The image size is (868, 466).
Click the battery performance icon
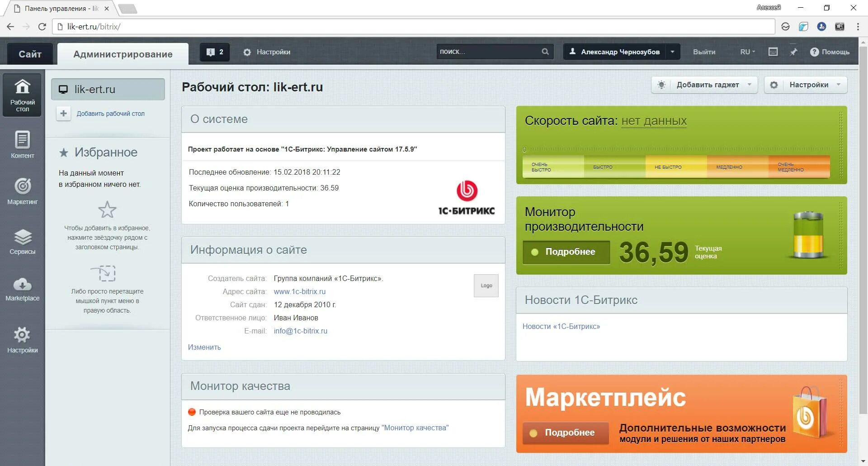tap(808, 235)
